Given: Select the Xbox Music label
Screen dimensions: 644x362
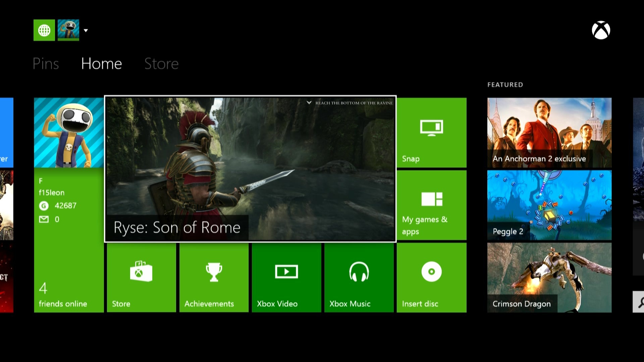Looking at the screenshot, I should point(350,304).
